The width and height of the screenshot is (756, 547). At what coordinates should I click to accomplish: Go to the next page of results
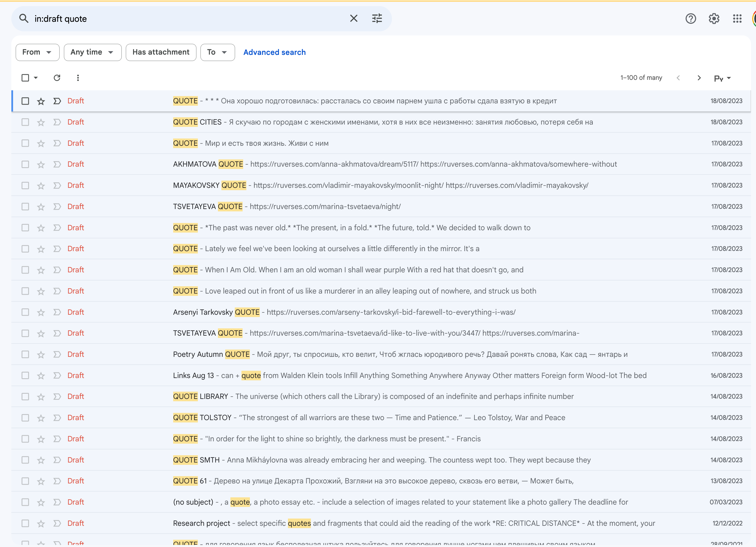699,78
